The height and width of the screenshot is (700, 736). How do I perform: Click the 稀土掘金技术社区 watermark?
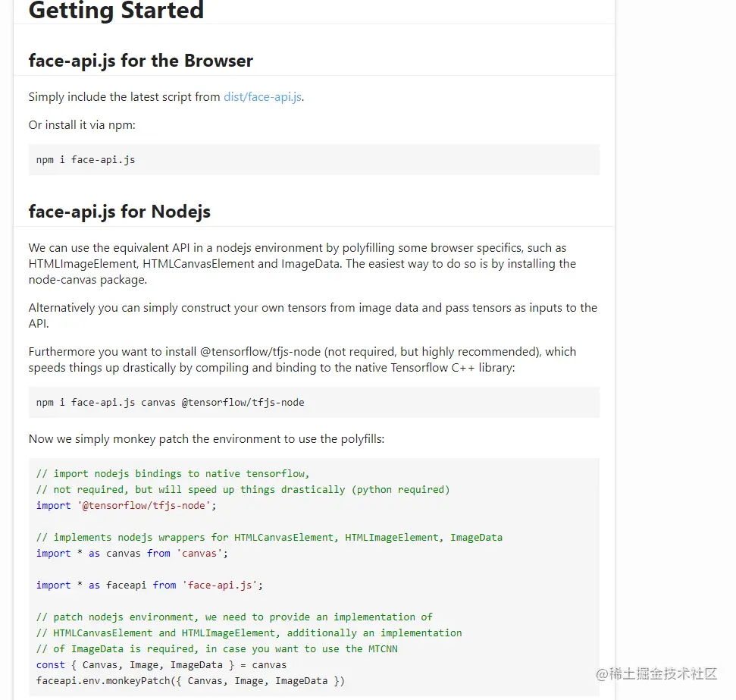(656, 673)
